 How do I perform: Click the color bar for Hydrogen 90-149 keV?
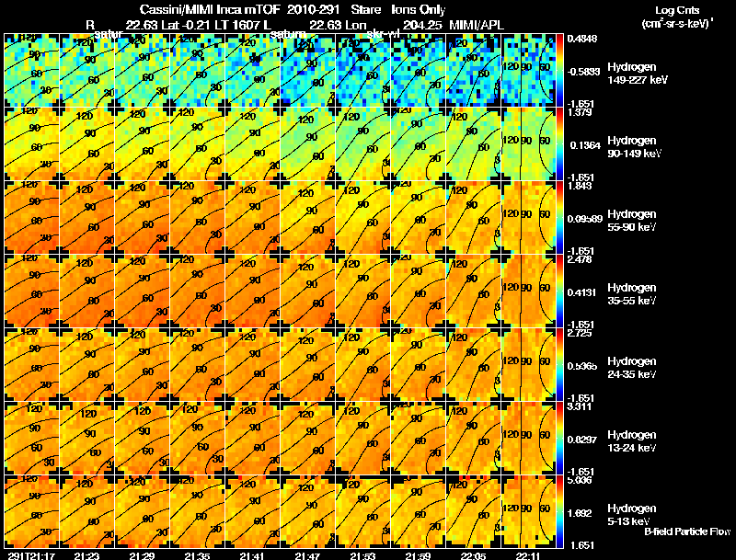(x=560, y=144)
